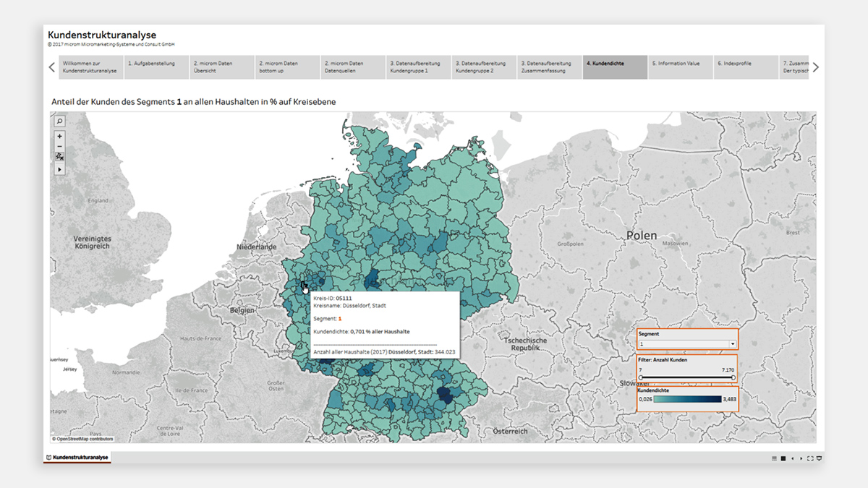Open the '6. Indexprofile' story point
Screen dimensions: 868x488
click(745, 67)
